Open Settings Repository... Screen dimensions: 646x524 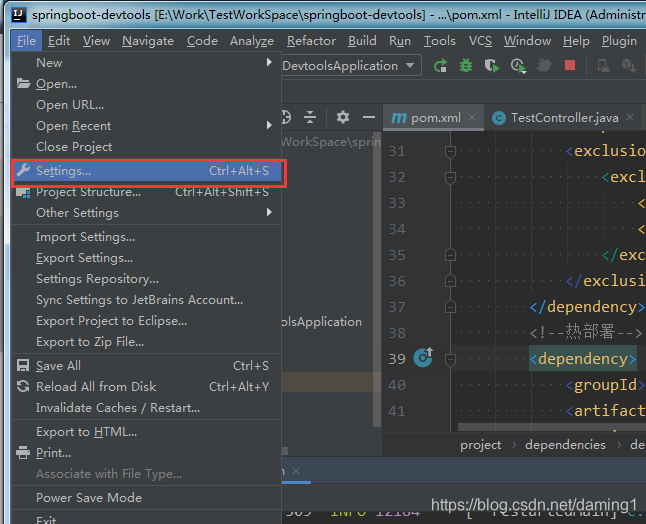click(x=146, y=279)
